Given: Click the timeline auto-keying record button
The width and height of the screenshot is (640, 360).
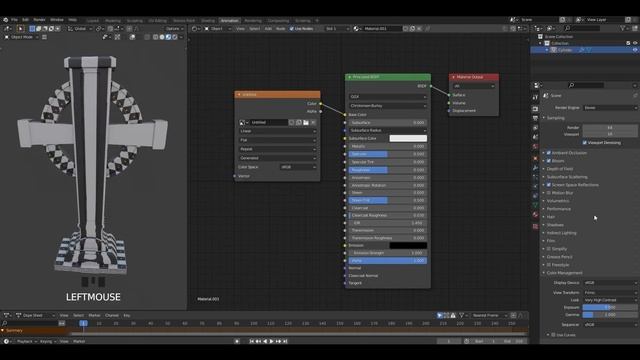Looking at the screenshot, I should 237,341.
